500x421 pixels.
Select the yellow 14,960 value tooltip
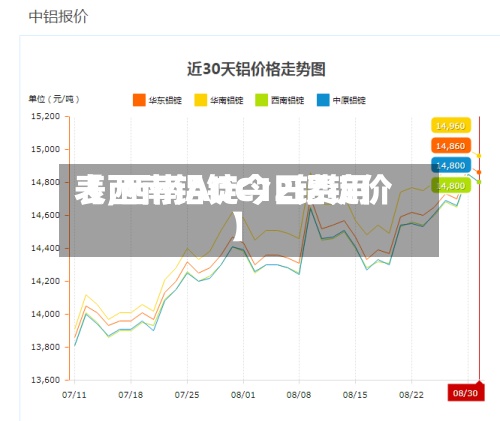451,125
